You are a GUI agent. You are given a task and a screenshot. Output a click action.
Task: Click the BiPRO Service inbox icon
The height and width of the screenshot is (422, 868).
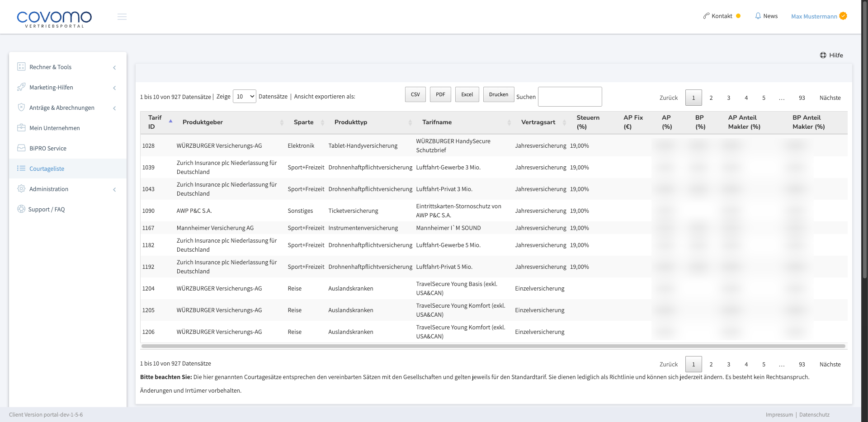click(x=21, y=148)
